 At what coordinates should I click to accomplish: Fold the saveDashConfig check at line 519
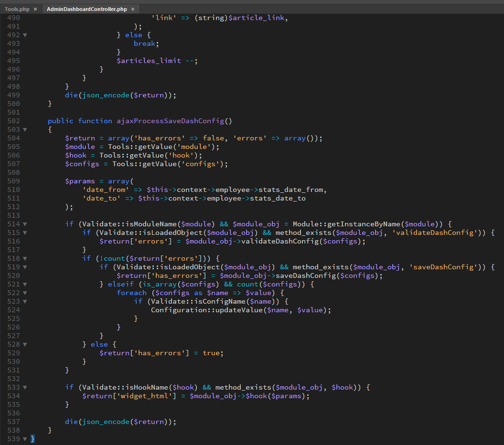tap(25, 267)
